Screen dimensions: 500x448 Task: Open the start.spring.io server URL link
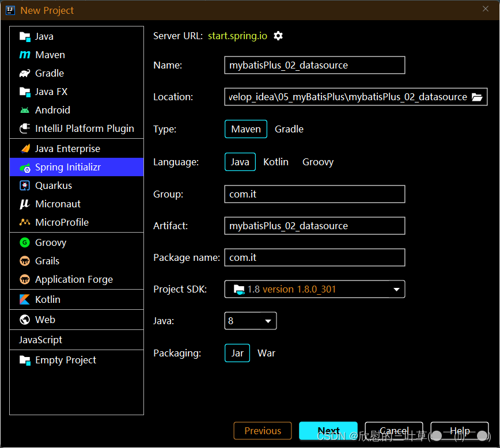(x=237, y=36)
